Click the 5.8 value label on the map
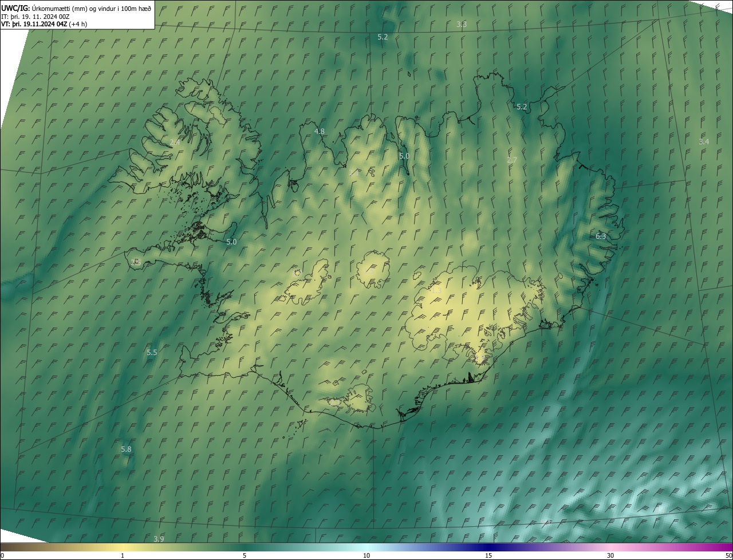733x560 pixels. click(x=127, y=449)
